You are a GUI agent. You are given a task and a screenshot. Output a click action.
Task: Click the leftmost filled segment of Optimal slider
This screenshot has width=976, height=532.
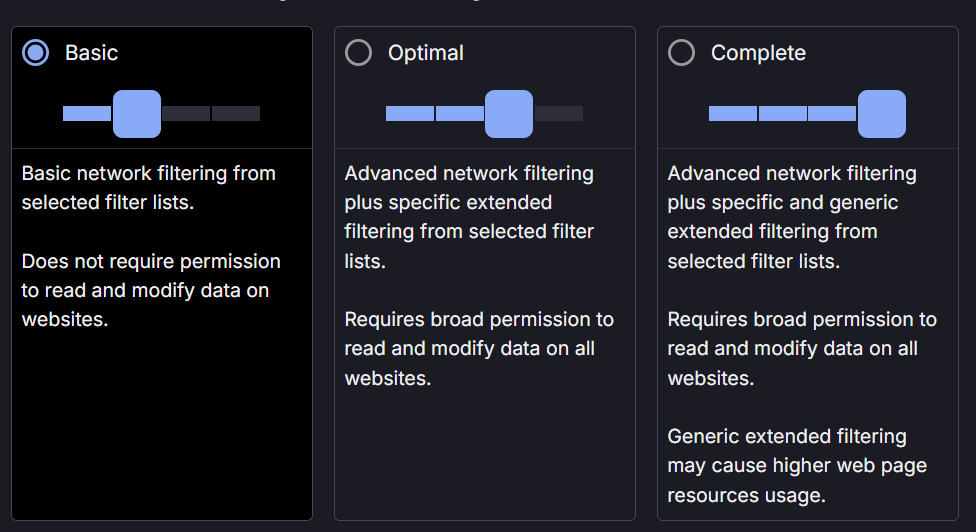click(409, 114)
